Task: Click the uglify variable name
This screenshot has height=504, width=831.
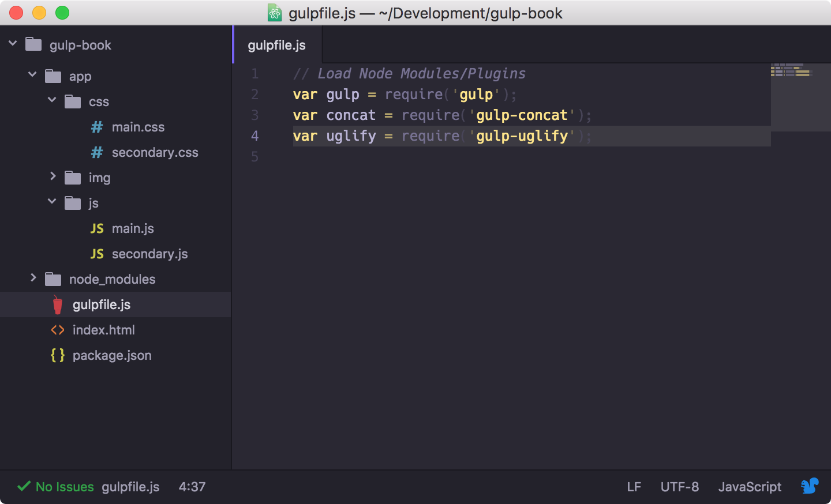Action: pos(351,136)
